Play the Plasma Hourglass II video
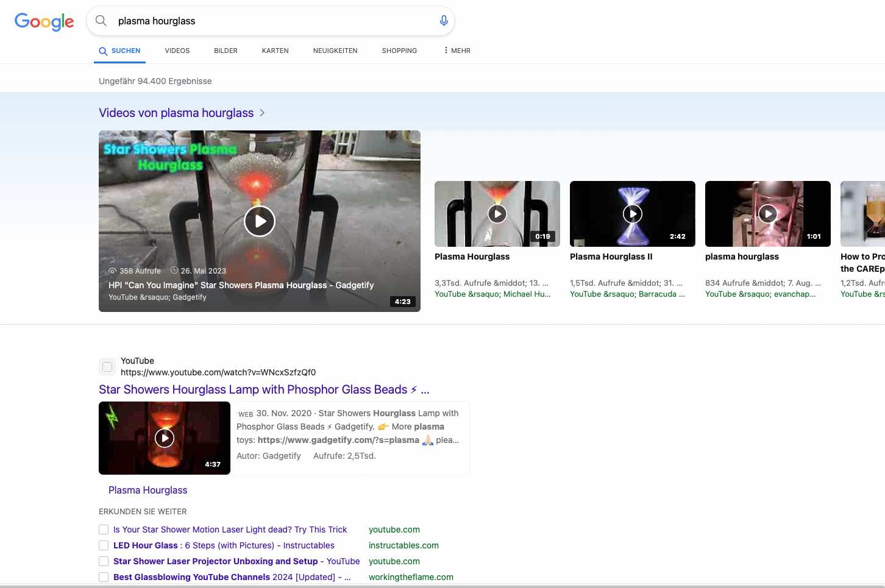The height and width of the screenshot is (588, 885). pyautogui.click(x=633, y=214)
